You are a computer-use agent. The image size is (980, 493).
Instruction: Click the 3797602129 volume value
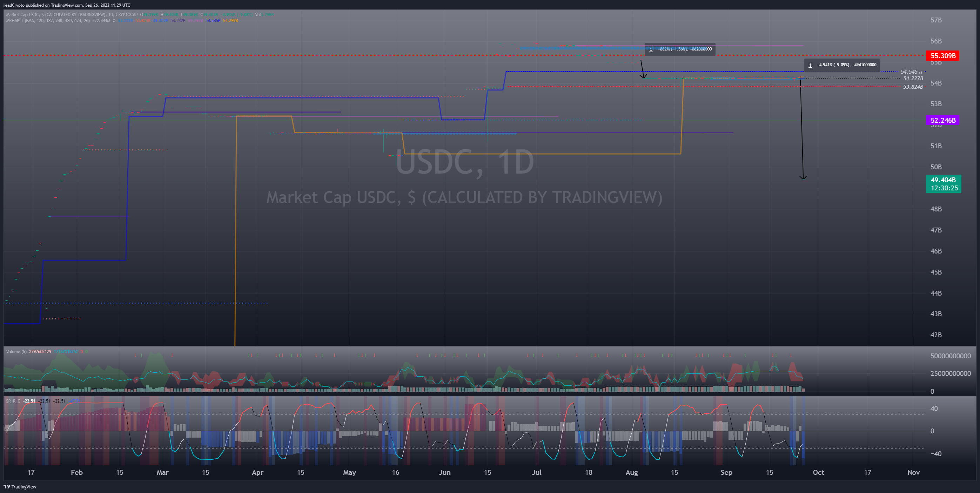click(40, 351)
